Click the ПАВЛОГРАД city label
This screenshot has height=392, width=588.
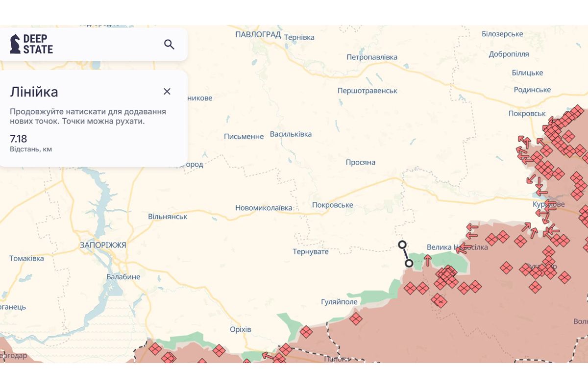click(258, 34)
